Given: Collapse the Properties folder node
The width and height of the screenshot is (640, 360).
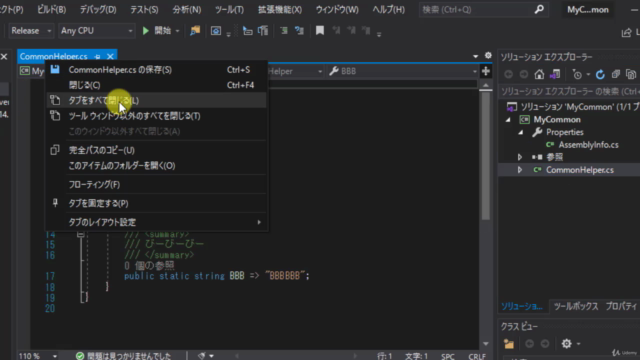Looking at the screenshot, I should click(x=520, y=132).
